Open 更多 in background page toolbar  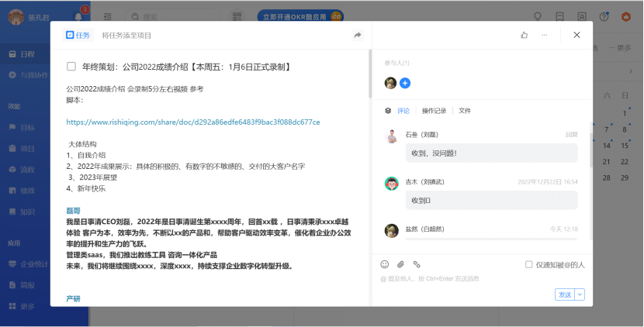pyautogui.click(x=620, y=48)
